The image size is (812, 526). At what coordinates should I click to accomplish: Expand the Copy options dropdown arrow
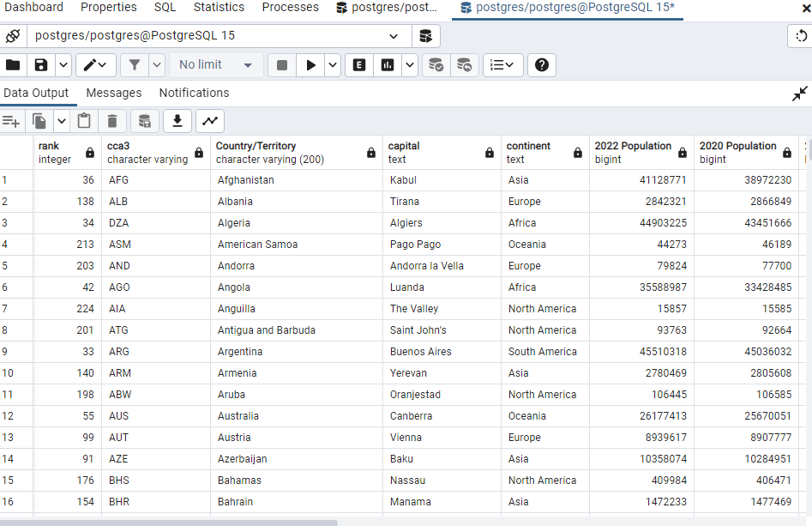62,121
